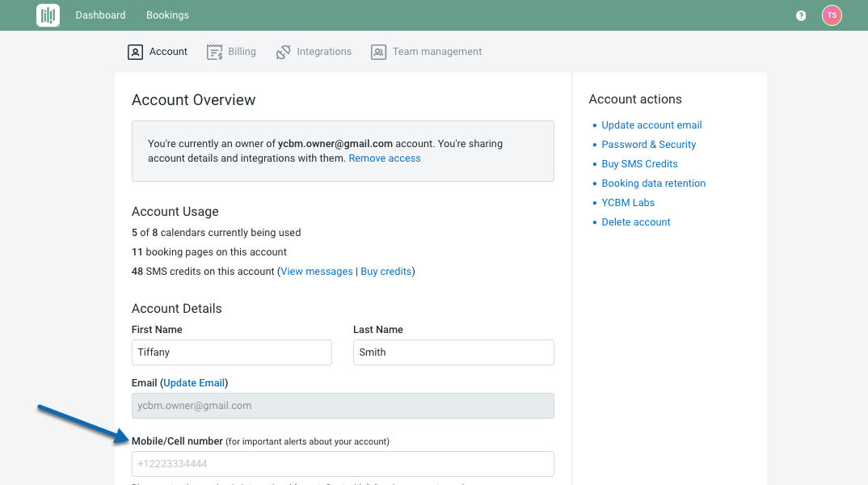Visit YCBM Labs
868x485 pixels.
tap(628, 202)
